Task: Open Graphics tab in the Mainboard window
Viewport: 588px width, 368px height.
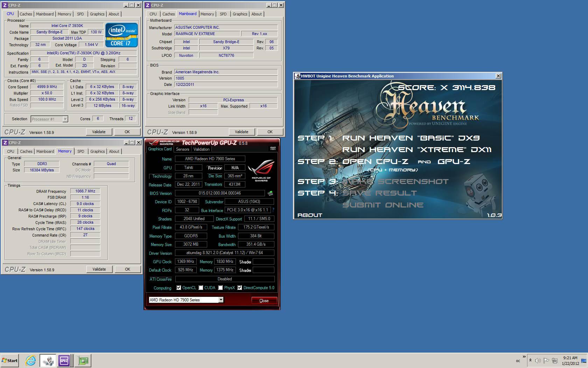Action: point(240,14)
